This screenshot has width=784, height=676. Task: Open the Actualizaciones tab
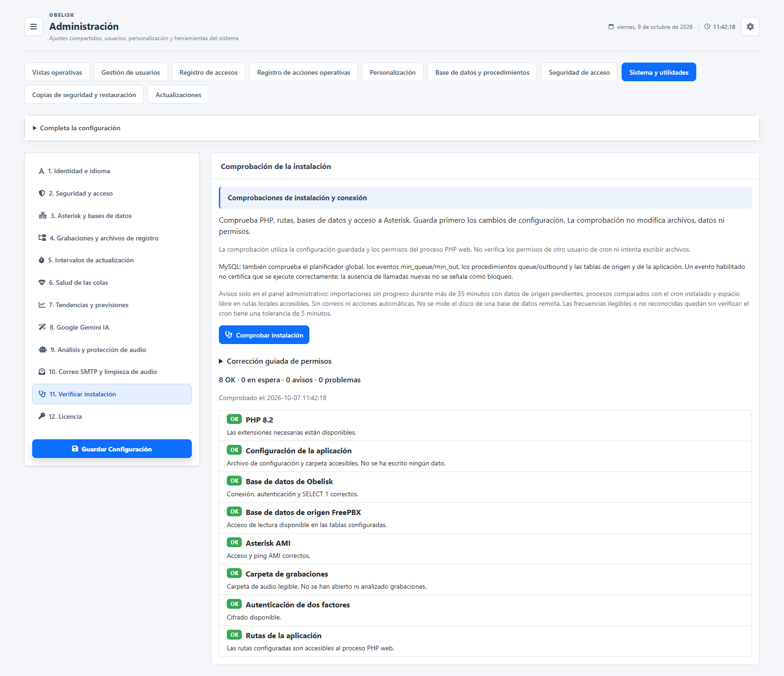pos(178,95)
